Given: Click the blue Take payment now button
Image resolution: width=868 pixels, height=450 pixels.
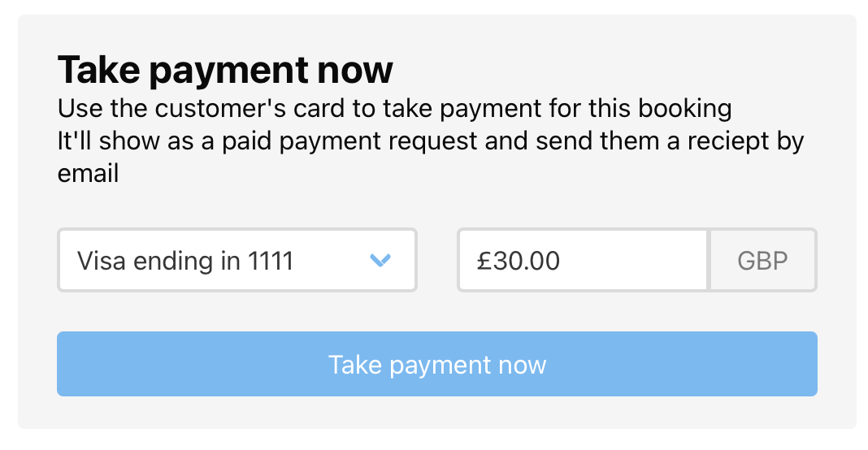Looking at the screenshot, I should [436, 364].
